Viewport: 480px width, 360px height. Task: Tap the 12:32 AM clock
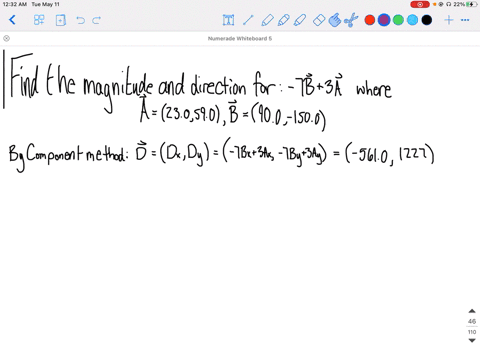coord(14,4)
